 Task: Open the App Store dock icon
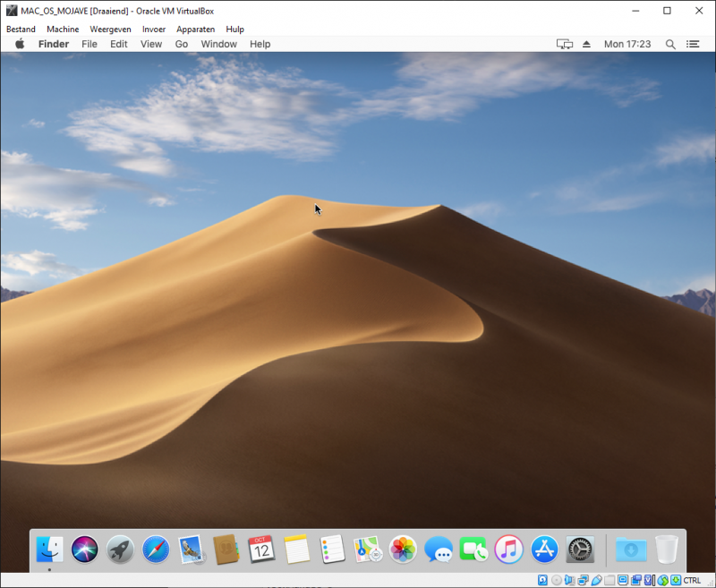[x=544, y=549]
